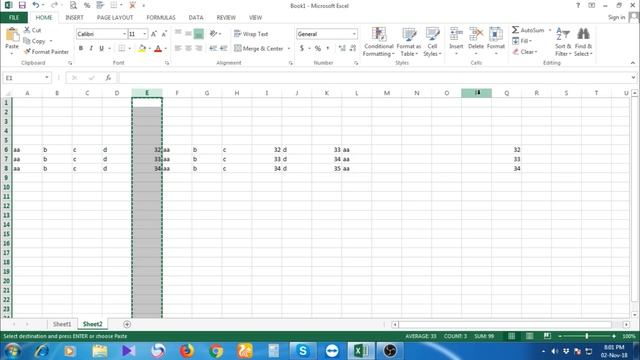This screenshot has width=640, height=360.
Task: Click the Insert Function fx icon
Action: coord(108,78)
